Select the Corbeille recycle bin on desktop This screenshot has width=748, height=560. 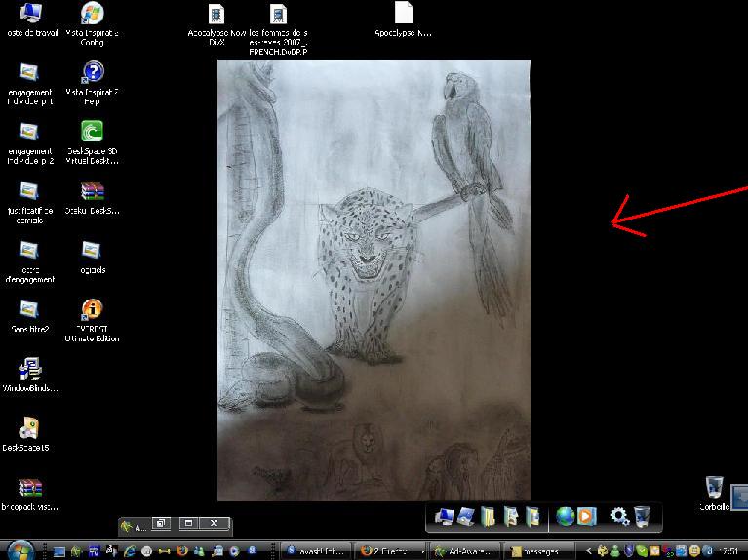[714, 493]
